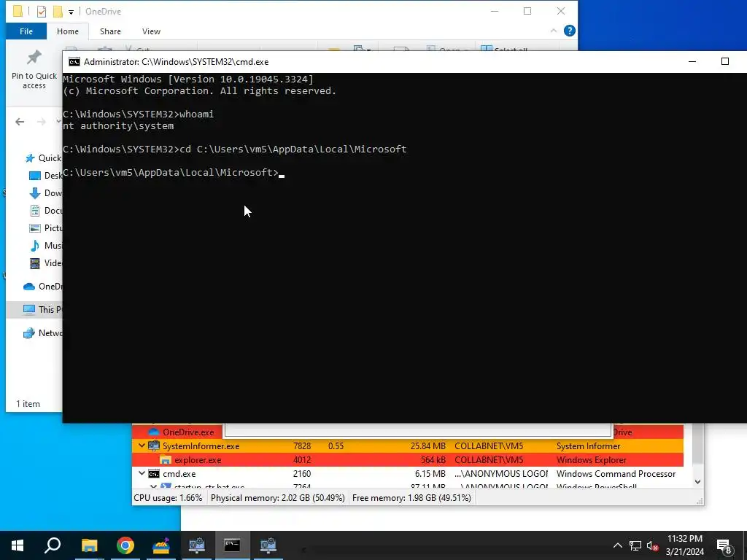
Task: Click PID 2160 cell
Action: tap(302, 474)
